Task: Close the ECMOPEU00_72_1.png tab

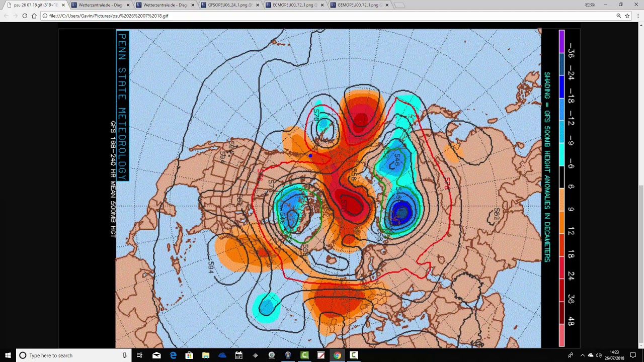Action: [323, 5]
